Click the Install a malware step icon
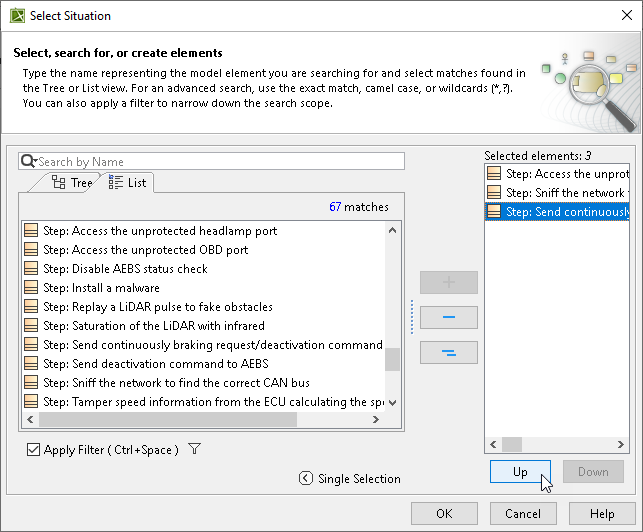Image resolution: width=643 pixels, height=532 pixels. (31, 288)
